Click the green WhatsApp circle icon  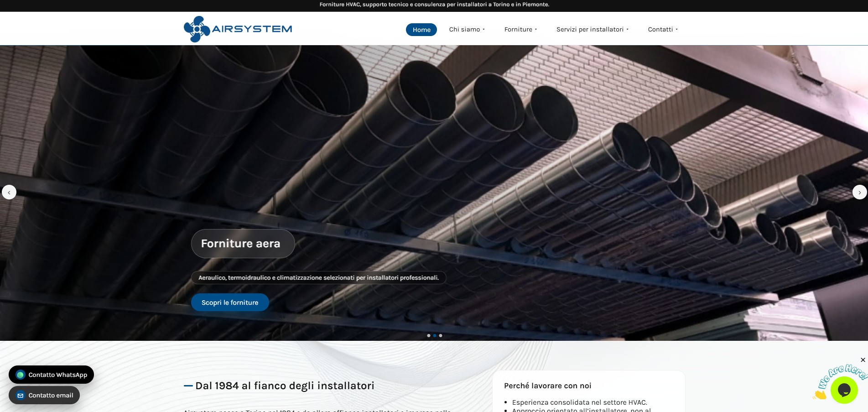pyautogui.click(x=20, y=374)
